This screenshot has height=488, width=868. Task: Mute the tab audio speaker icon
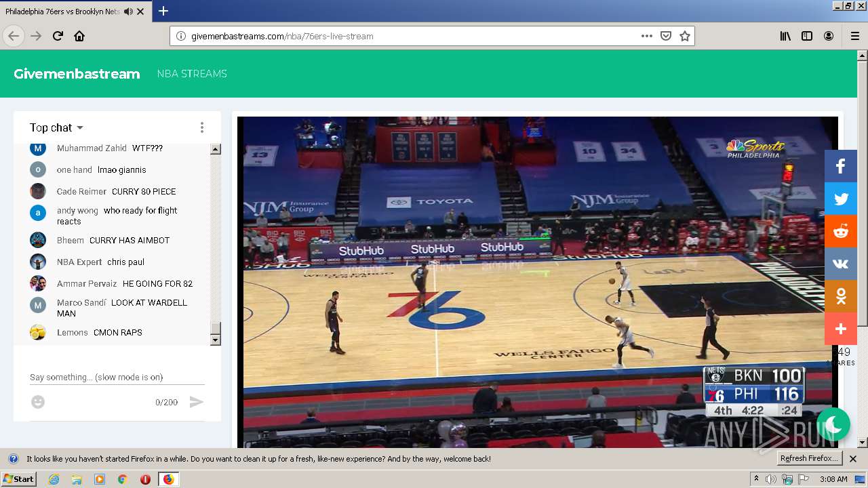click(x=128, y=12)
